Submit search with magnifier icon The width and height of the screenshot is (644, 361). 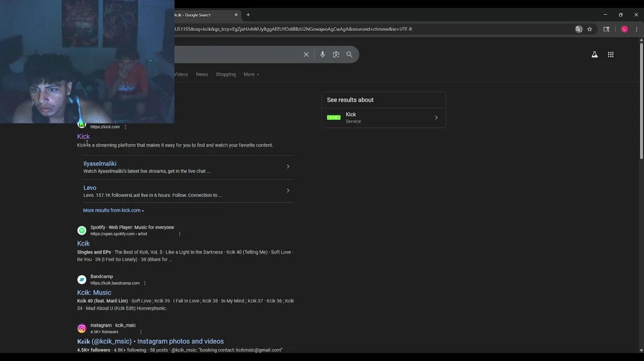[x=349, y=55]
